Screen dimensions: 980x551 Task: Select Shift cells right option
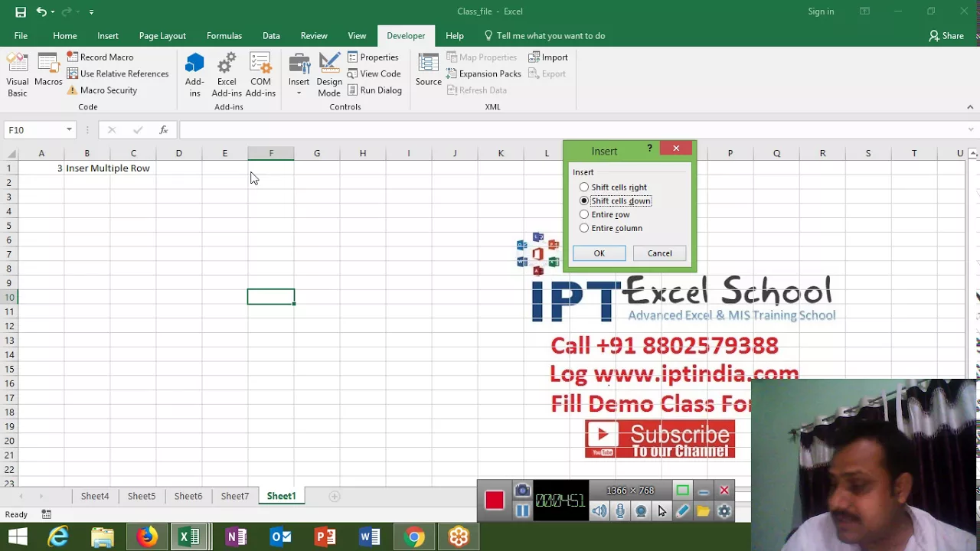coord(612,187)
